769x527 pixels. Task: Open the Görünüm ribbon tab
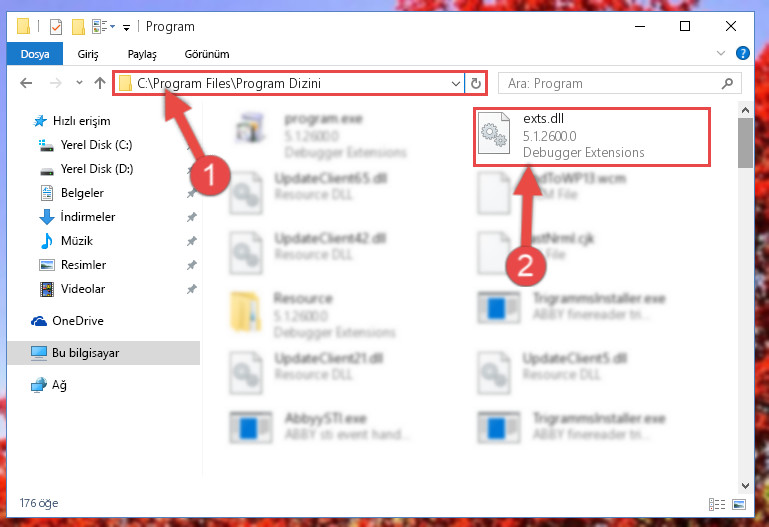coord(206,54)
